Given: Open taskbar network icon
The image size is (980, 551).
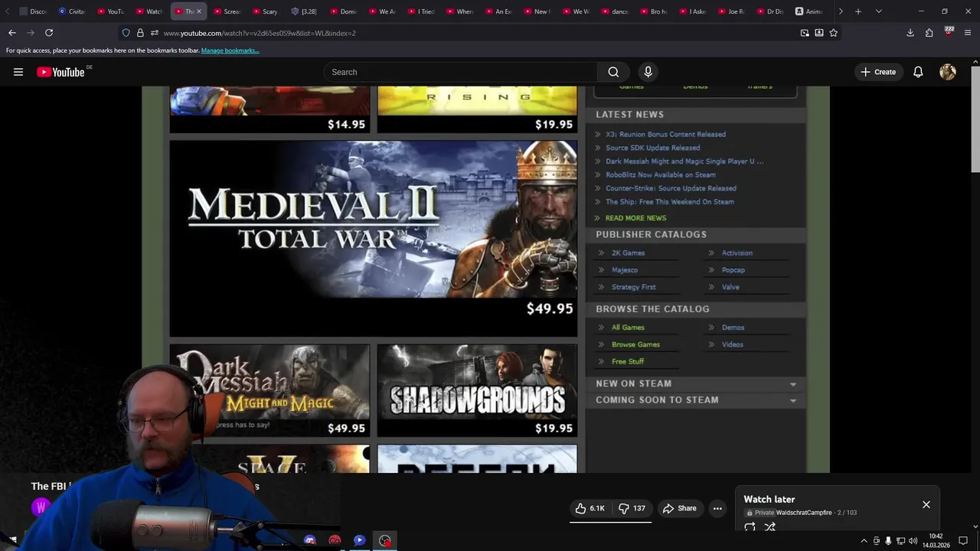Looking at the screenshot, I should (x=900, y=541).
